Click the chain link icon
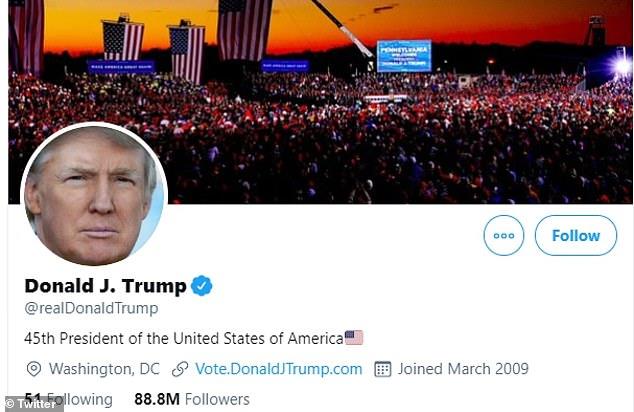The width and height of the screenshot is (634, 412). pyautogui.click(x=180, y=369)
